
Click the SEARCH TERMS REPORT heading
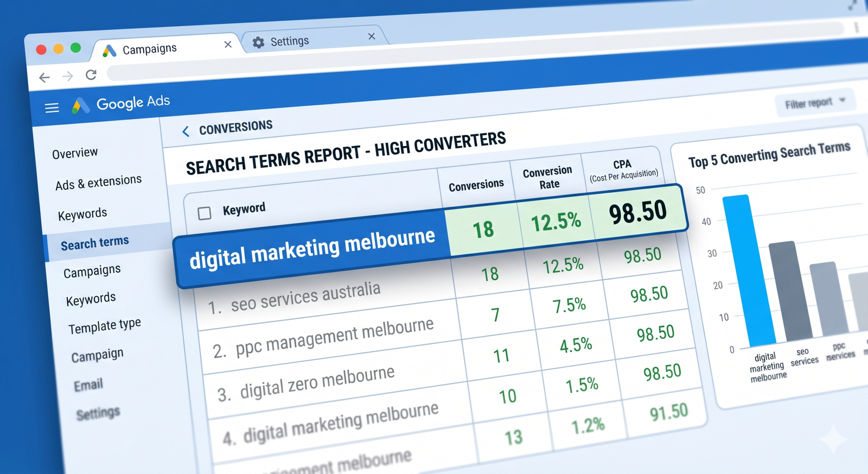coord(346,153)
